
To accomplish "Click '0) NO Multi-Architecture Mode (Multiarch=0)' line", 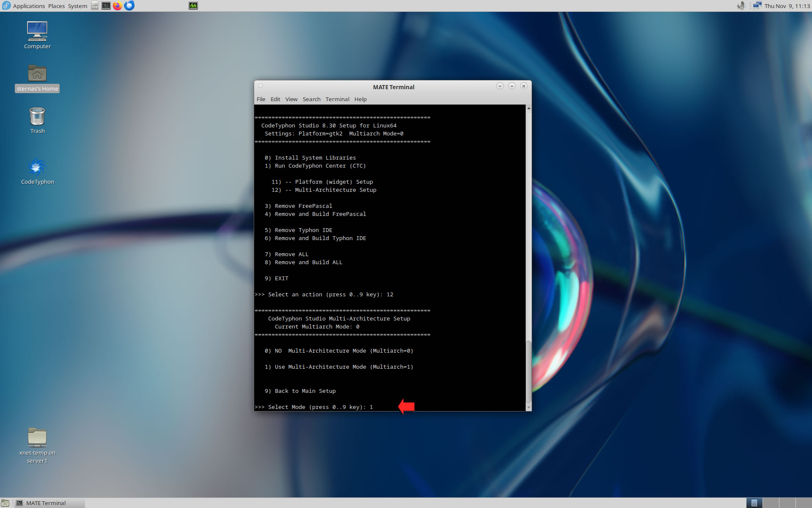I will tap(339, 351).
